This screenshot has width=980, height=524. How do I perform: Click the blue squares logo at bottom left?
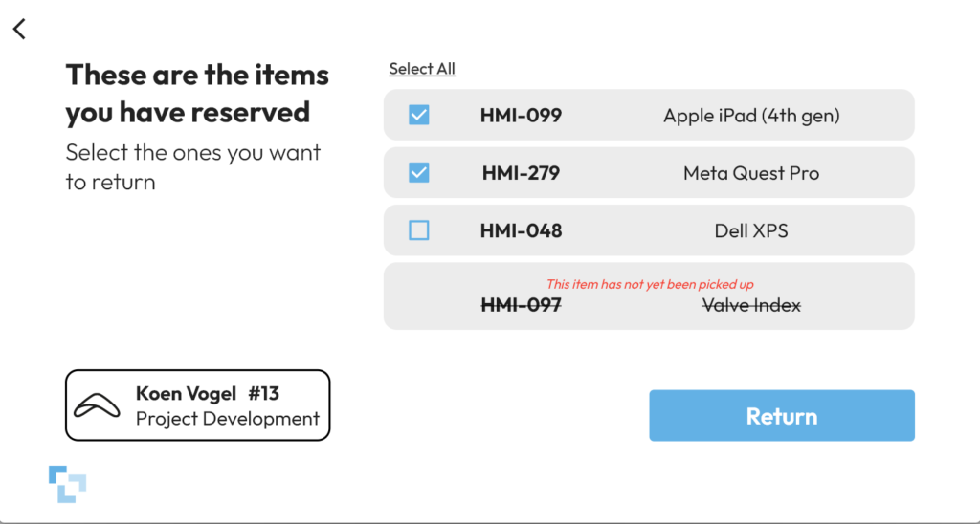[x=68, y=484]
